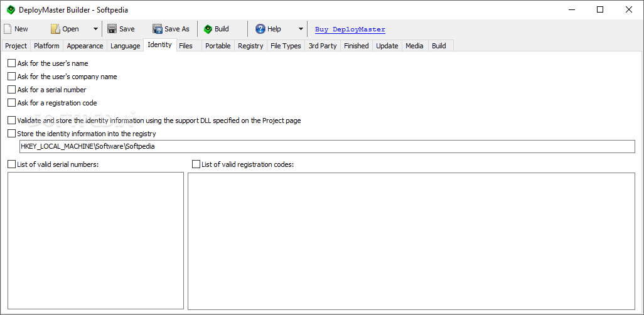Viewport: 644px width, 315px height.
Task: Toggle Store the identity information into registry
Action: 11,134
